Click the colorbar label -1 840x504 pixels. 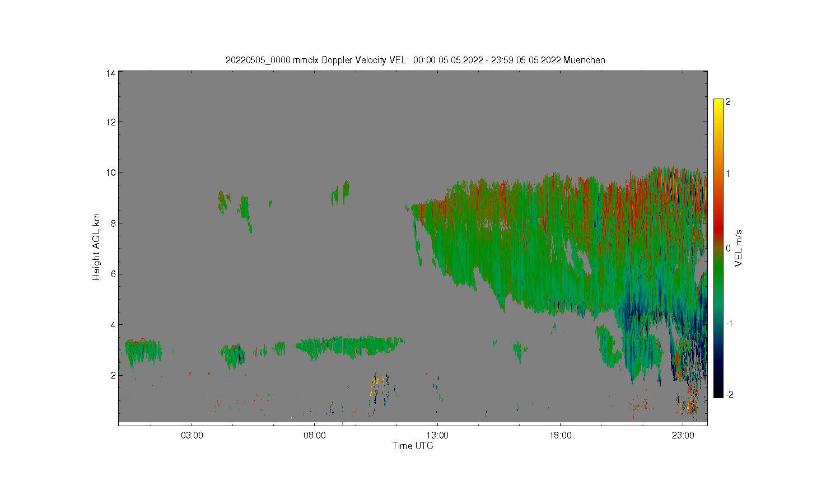click(730, 323)
